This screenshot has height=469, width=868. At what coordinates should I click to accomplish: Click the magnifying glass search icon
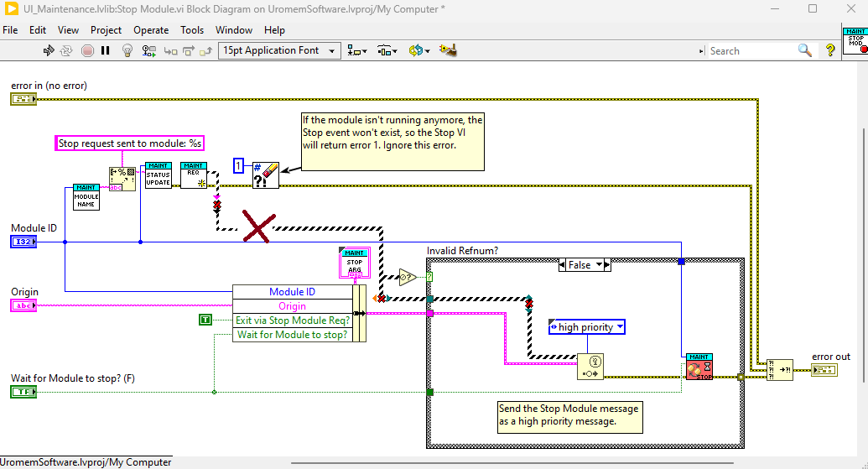click(805, 50)
